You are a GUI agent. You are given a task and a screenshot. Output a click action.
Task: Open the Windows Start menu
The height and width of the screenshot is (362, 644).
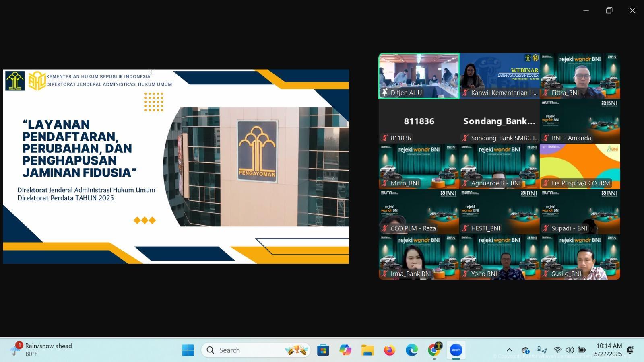pos(188,350)
